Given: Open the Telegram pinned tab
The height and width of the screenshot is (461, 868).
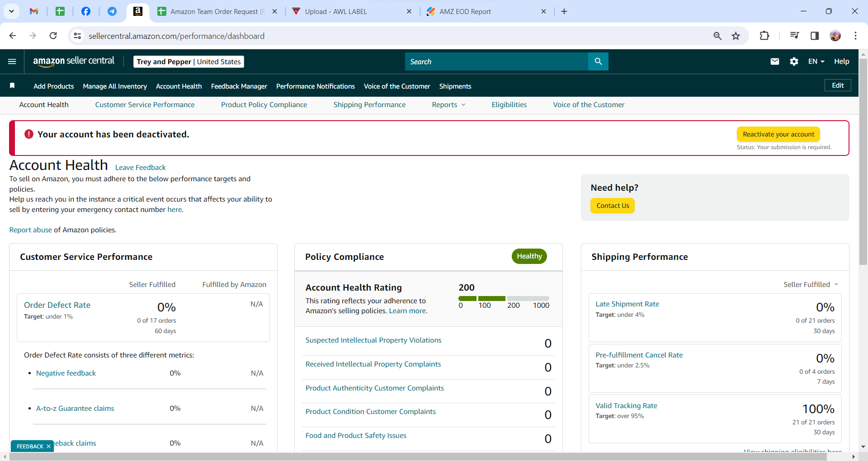Looking at the screenshot, I should click(112, 11).
